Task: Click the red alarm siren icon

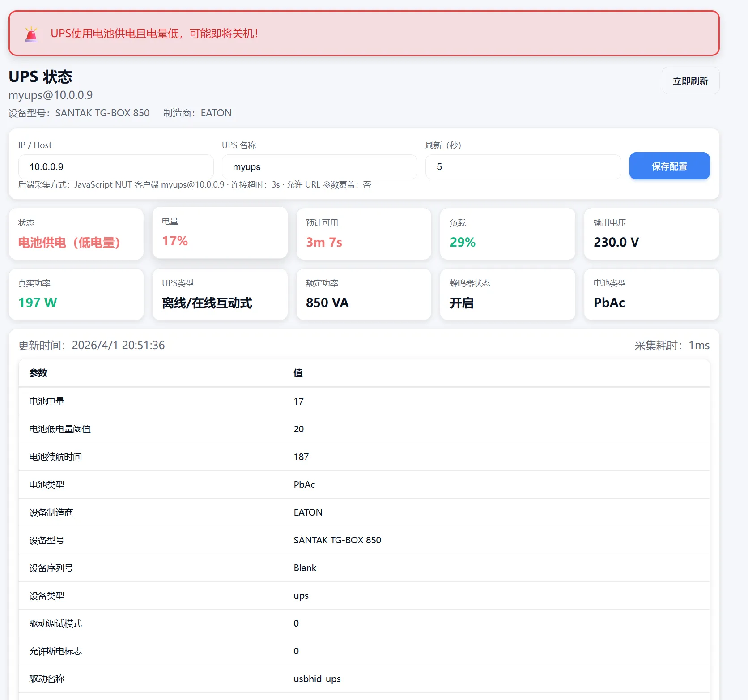Action: click(x=31, y=34)
